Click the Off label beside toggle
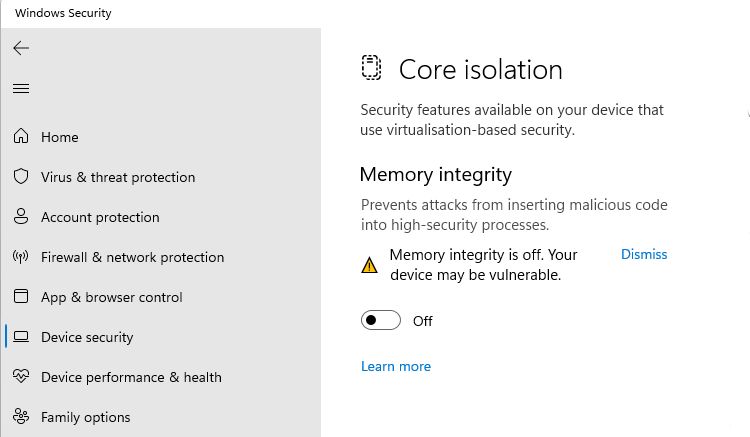Viewport: 750px width, 437px height. point(423,321)
